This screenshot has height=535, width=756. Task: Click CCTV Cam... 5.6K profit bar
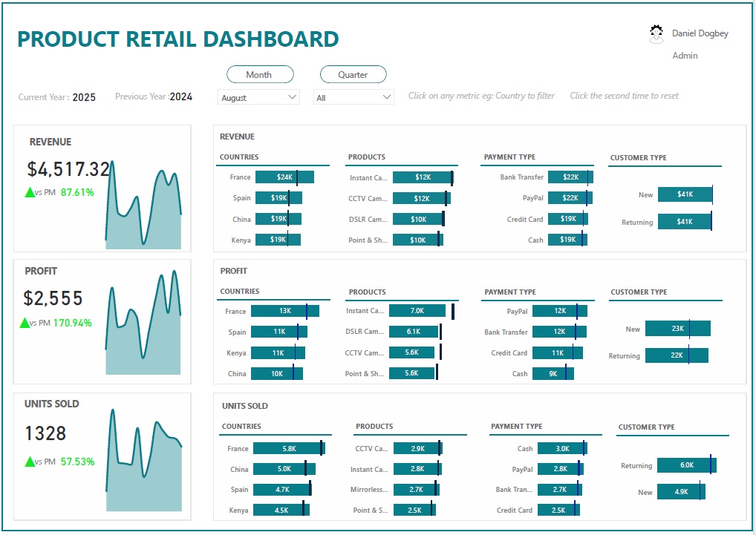coord(411,352)
